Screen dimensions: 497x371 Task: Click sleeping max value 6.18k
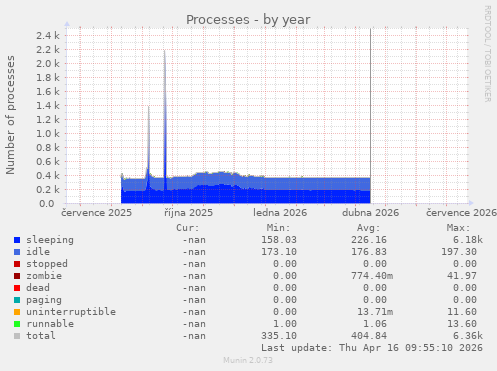pyautogui.click(x=468, y=240)
